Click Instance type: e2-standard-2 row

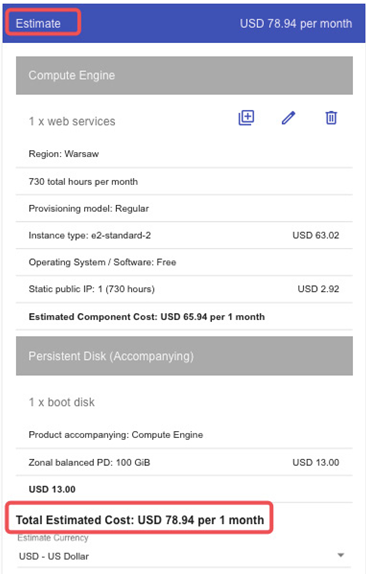point(184,235)
